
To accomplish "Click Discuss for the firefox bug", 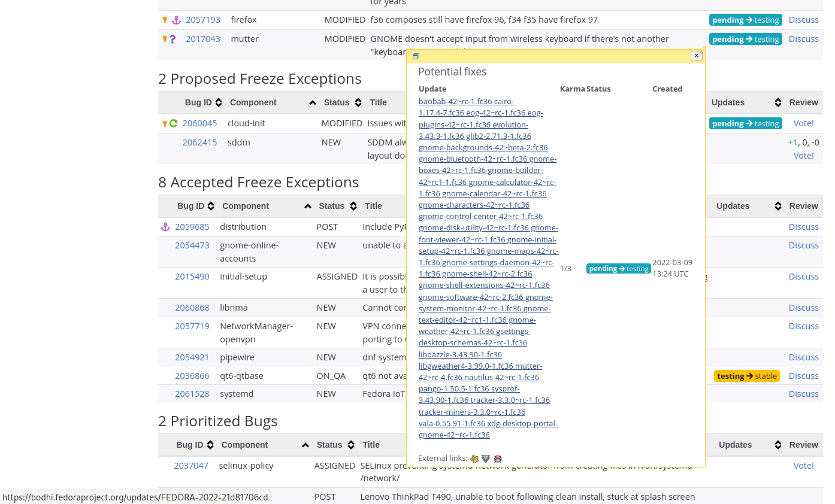I will pyautogui.click(x=804, y=20).
